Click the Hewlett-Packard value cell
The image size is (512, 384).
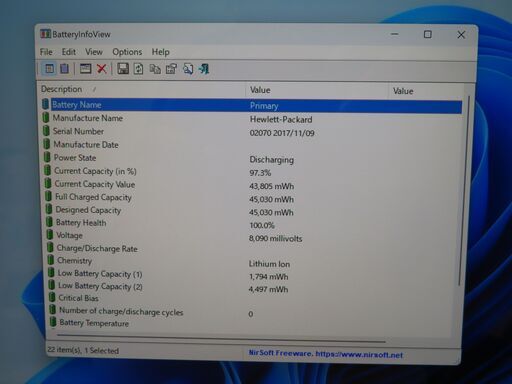pos(281,120)
